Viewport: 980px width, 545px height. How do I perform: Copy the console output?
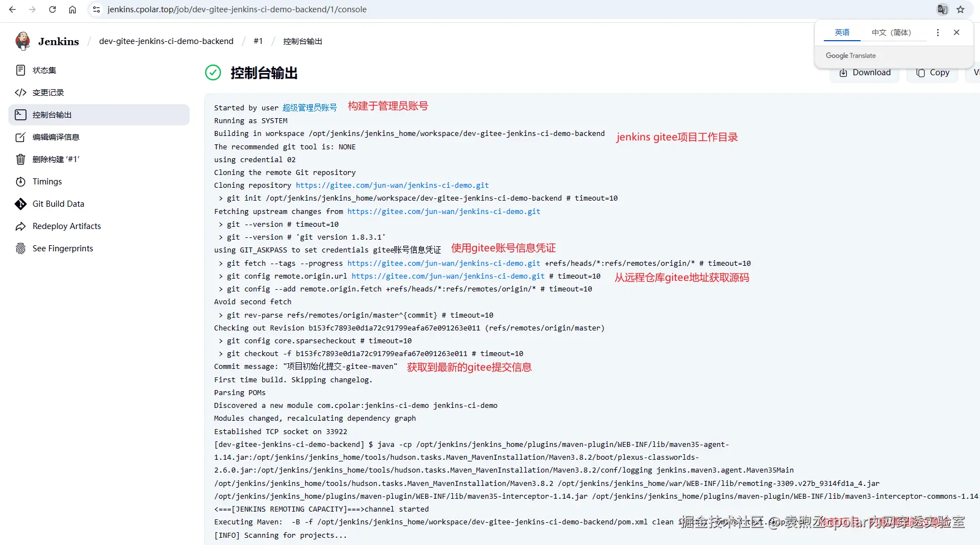(x=933, y=72)
